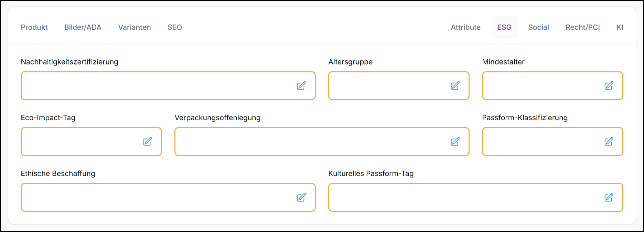This screenshot has height=232, width=644.
Task: Click edit icon in Altersgruppe field
Action: tap(455, 86)
